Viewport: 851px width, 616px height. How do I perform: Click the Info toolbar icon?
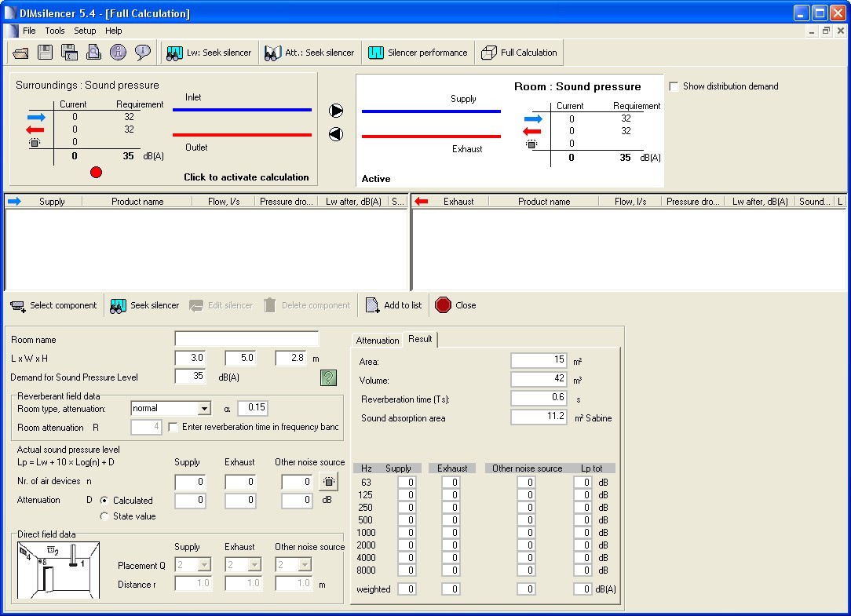[x=116, y=52]
